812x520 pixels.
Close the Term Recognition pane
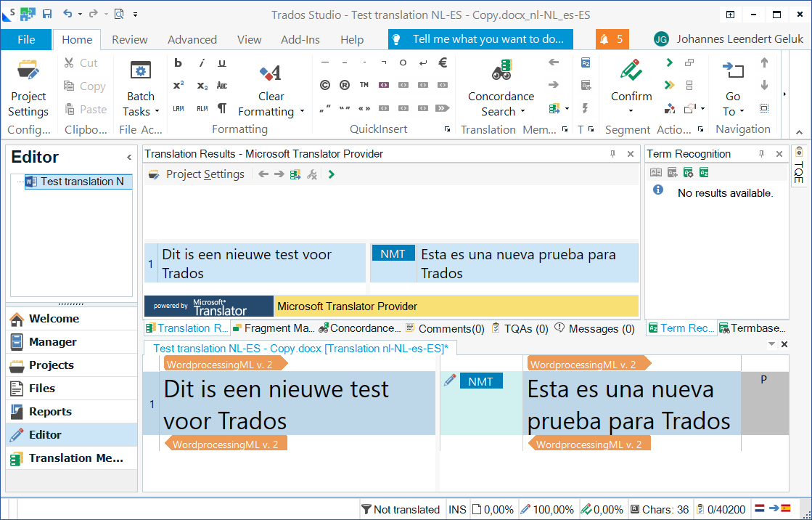pyautogui.click(x=779, y=154)
